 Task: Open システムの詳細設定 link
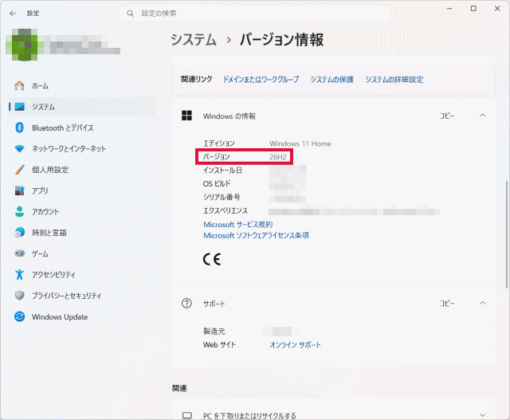pos(394,80)
